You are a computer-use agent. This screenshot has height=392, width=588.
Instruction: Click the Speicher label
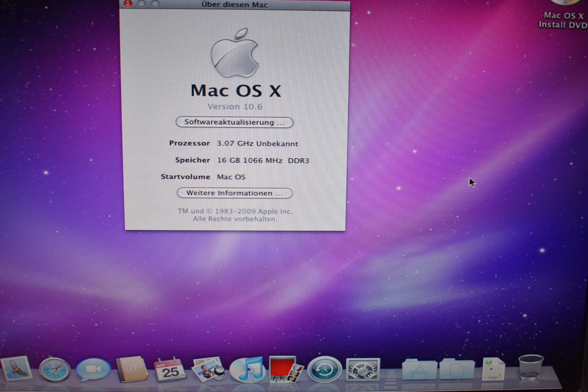coord(192,160)
